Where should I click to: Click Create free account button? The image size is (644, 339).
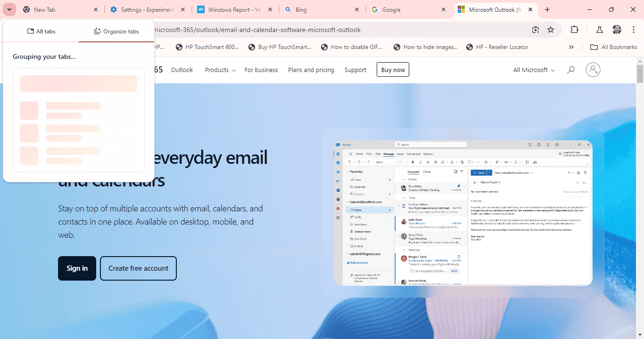pos(138,268)
